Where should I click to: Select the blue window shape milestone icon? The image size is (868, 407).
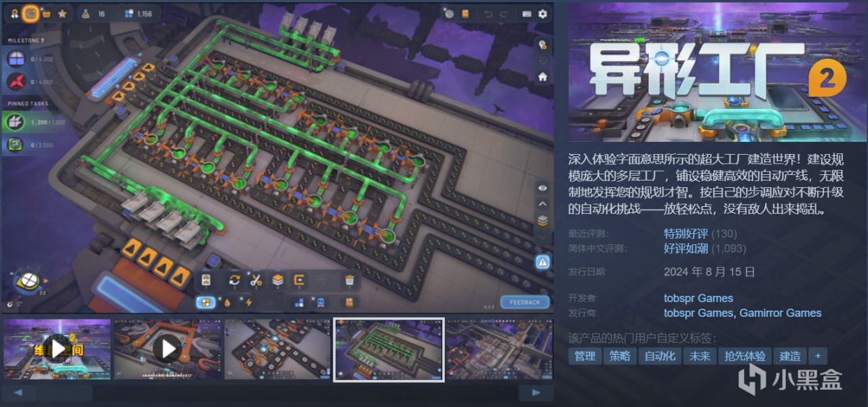point(16,60)
